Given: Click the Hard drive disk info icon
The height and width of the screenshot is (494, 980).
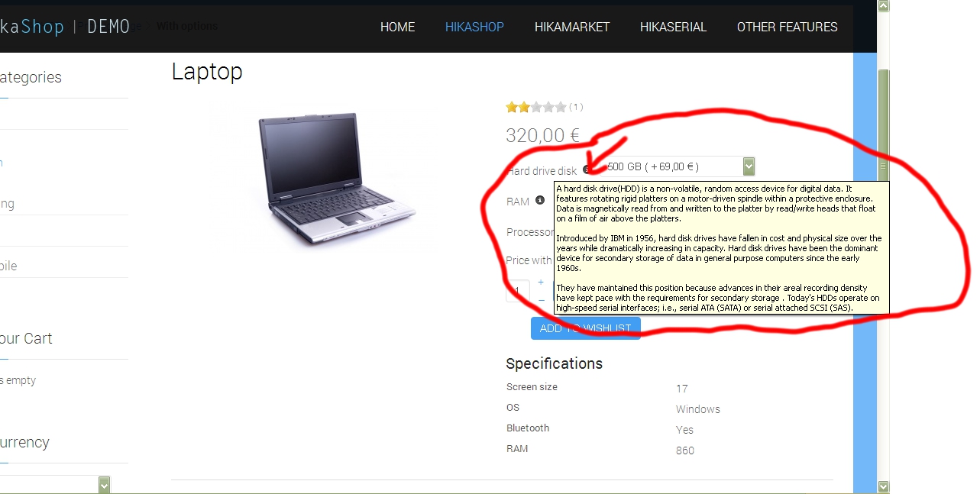Looking at the screenshot, I should tap(587, 170).
